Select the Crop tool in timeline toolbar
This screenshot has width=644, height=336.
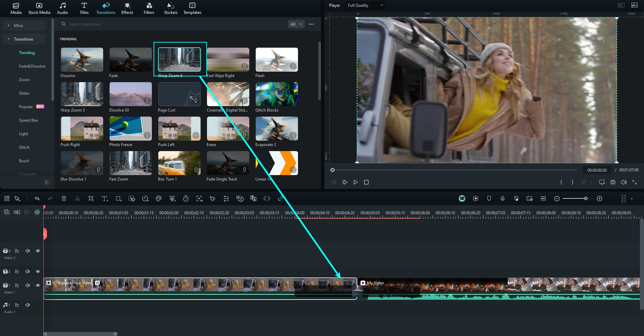[91, 199]
